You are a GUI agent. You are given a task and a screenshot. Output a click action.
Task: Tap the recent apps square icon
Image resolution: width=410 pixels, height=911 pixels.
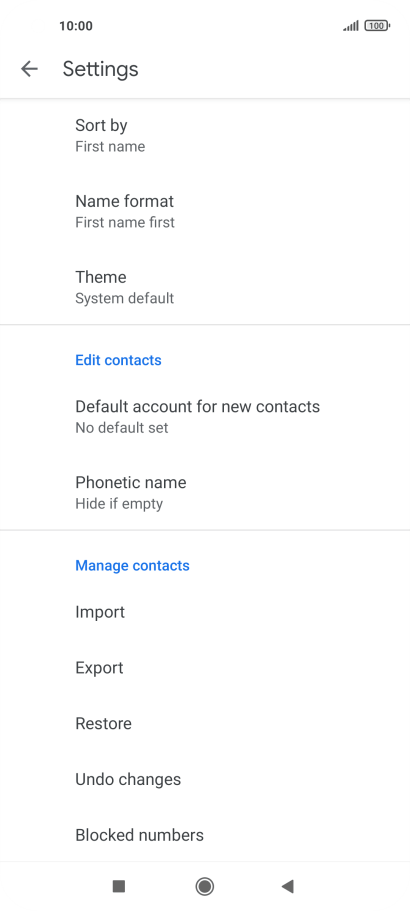pyautogui.click(x=119, y=885)
